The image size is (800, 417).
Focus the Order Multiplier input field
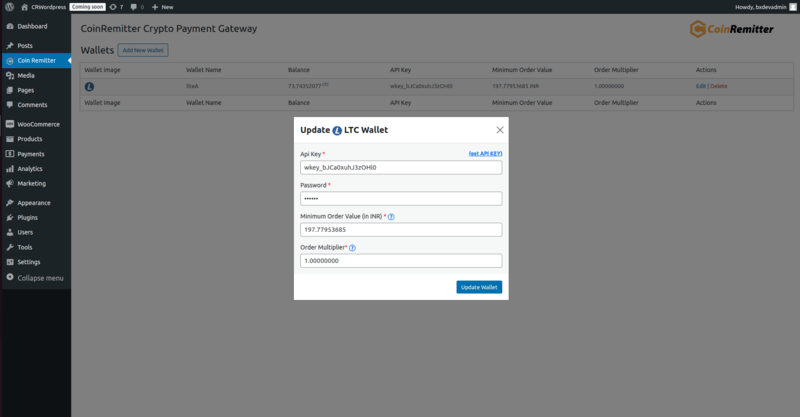point(401,261)
